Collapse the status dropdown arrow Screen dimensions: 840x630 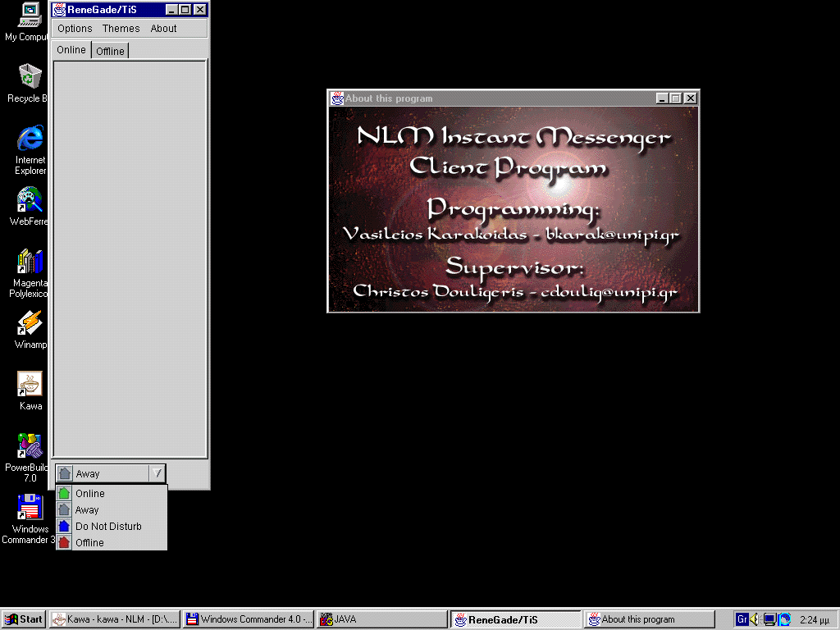tap(157, 473)
